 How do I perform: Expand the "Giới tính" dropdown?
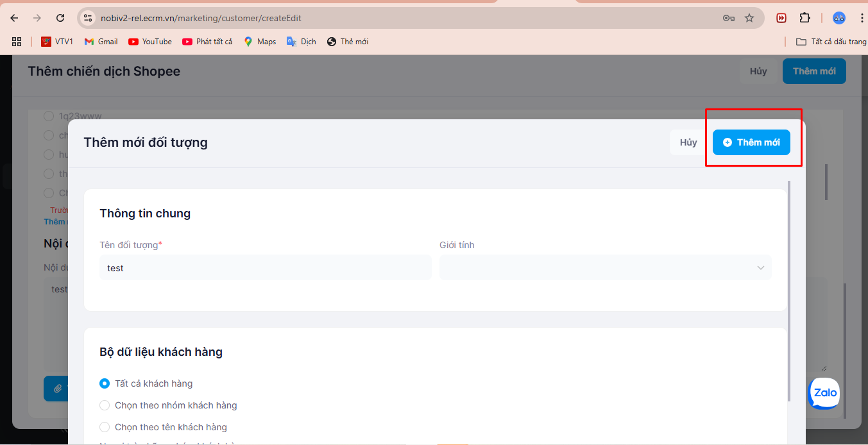point(605,268)
